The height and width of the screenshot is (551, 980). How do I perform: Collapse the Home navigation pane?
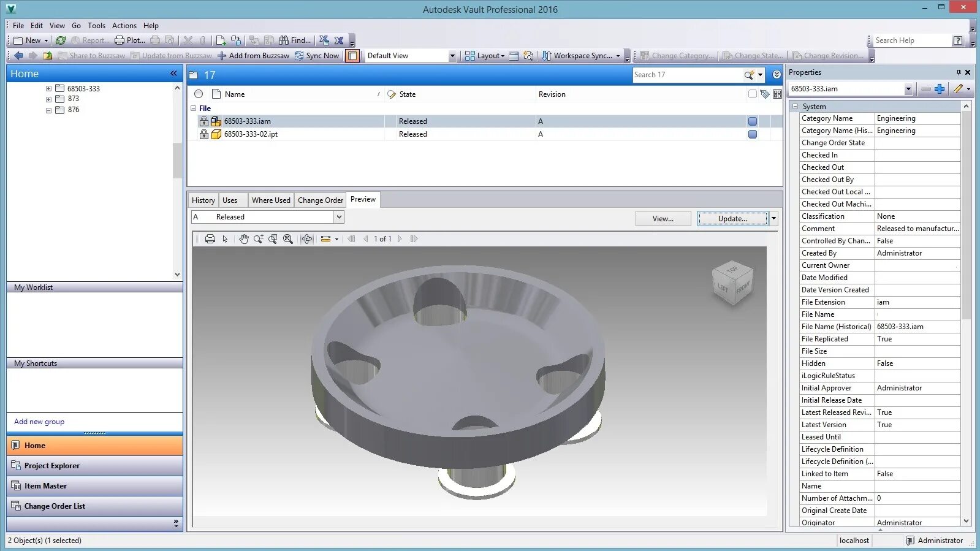[x=173, y=74]
